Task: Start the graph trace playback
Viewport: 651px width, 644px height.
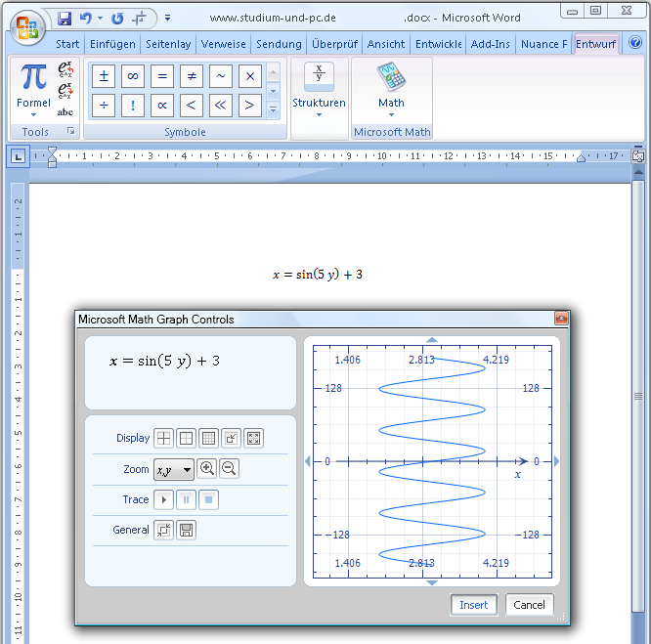Action: point(163,500)
